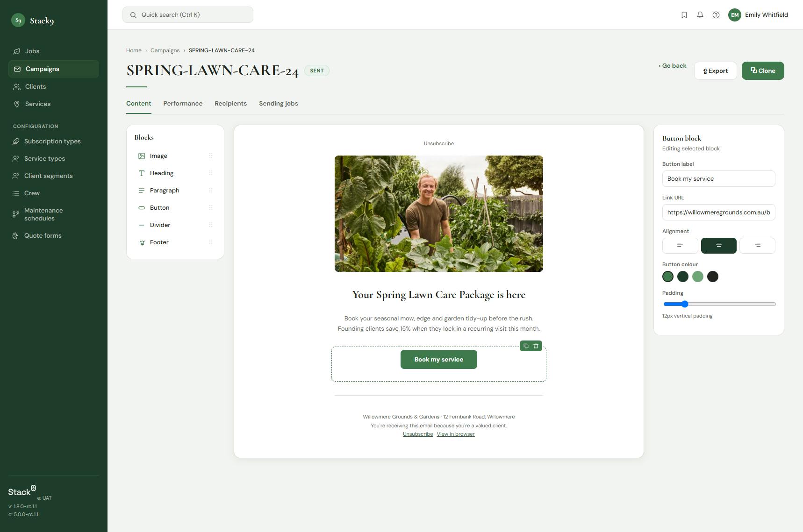This screenshot has width=803, height=532.
Task: Grab the Button block drag handle
Action: click(x=211, y=208)
